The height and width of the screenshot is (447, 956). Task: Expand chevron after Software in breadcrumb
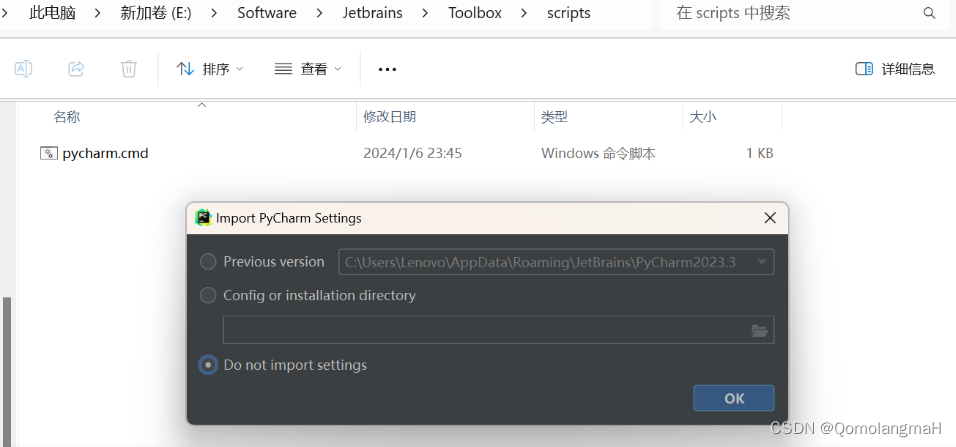pyautogui.click(x=320, y=13)
